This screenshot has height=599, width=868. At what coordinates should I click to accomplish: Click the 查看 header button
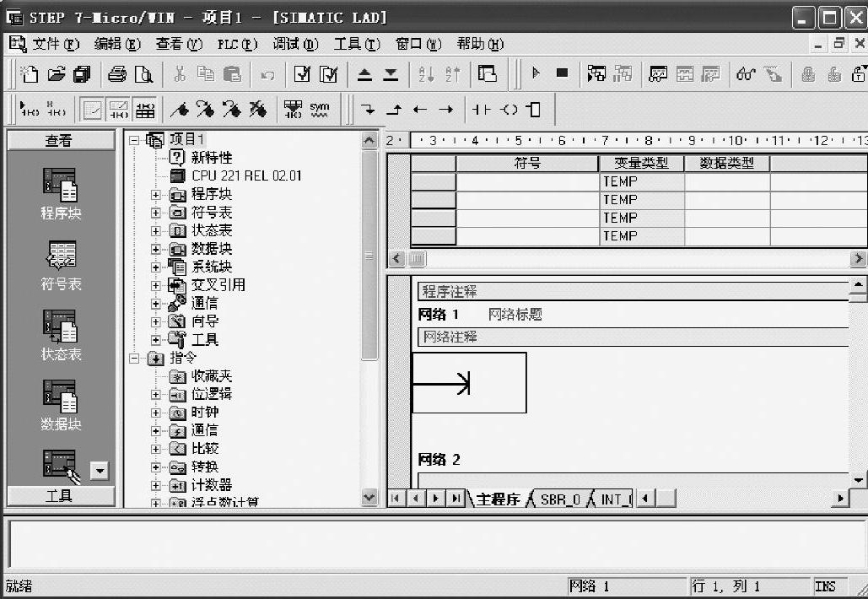click(x=60, y=141)
